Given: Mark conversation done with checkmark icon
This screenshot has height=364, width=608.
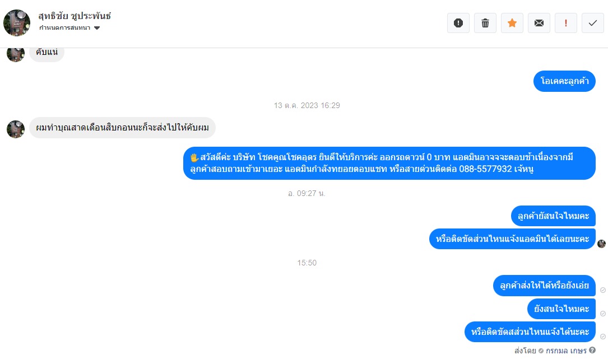Looking at the screenshot, I should tap(592, 23).
